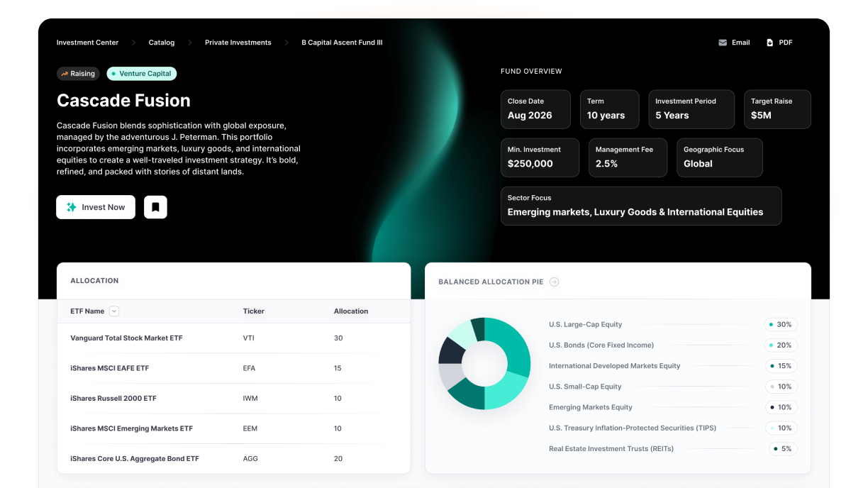Expand the ETF Name sort dropdown
Screen dimensions: 868x488
click(x=114, y=311)
